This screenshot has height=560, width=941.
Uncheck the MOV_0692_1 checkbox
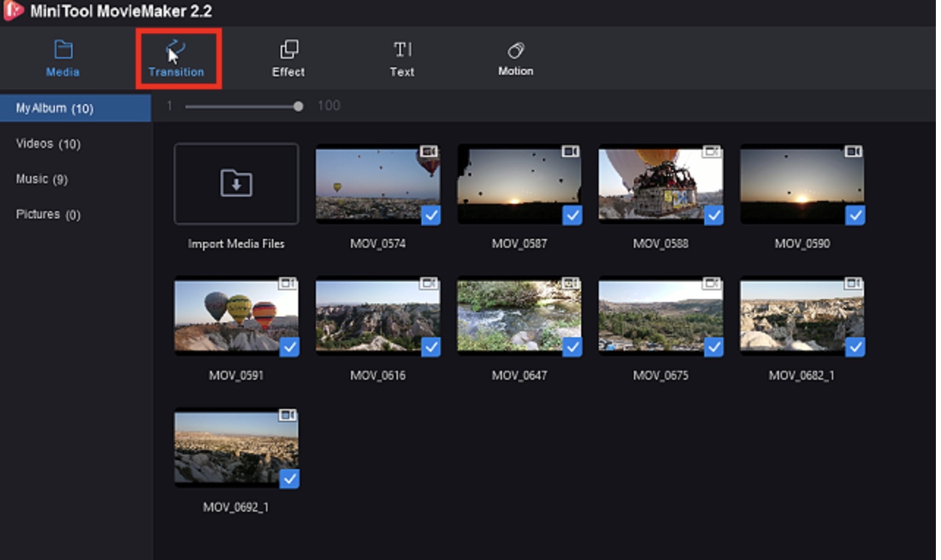click(x=289, y=479)
